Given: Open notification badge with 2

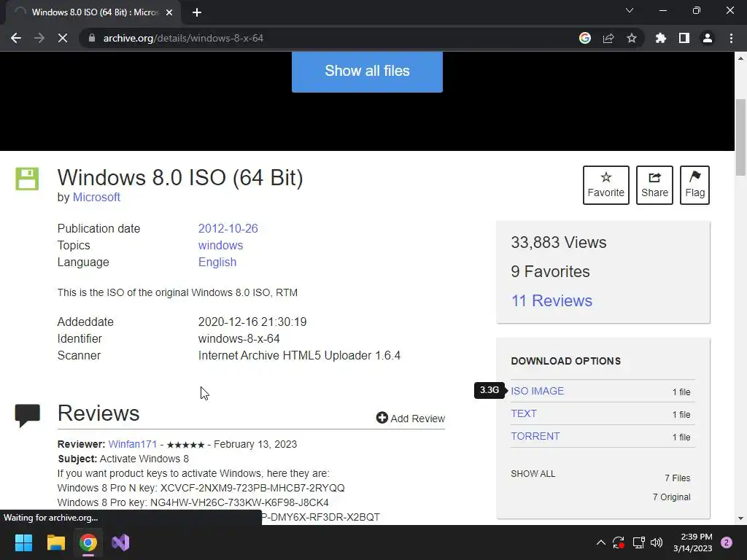Looking at the screenshot, I should [727, 542].
